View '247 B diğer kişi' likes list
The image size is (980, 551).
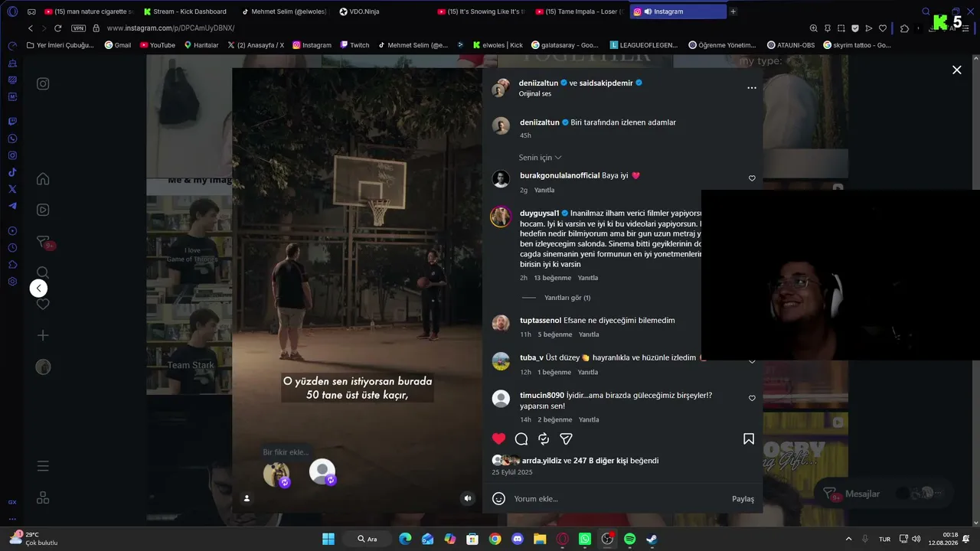click(600, 461)
